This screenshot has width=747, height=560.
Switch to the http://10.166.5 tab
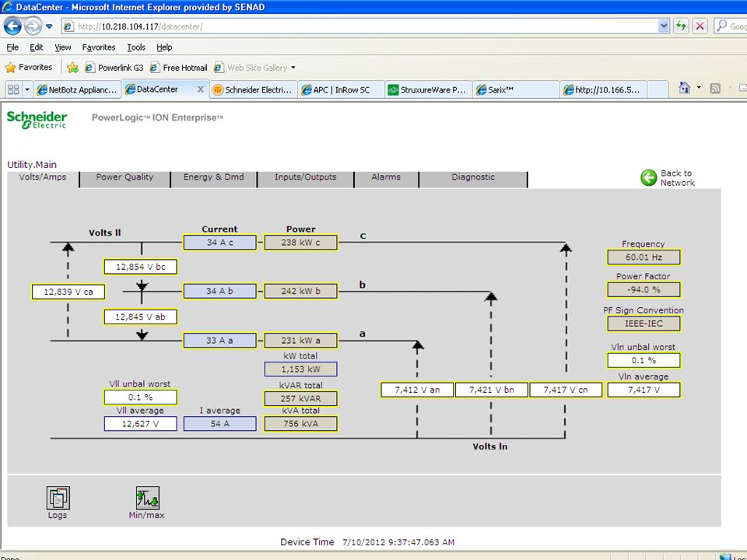pyautogui.click(x=603, y=89)
